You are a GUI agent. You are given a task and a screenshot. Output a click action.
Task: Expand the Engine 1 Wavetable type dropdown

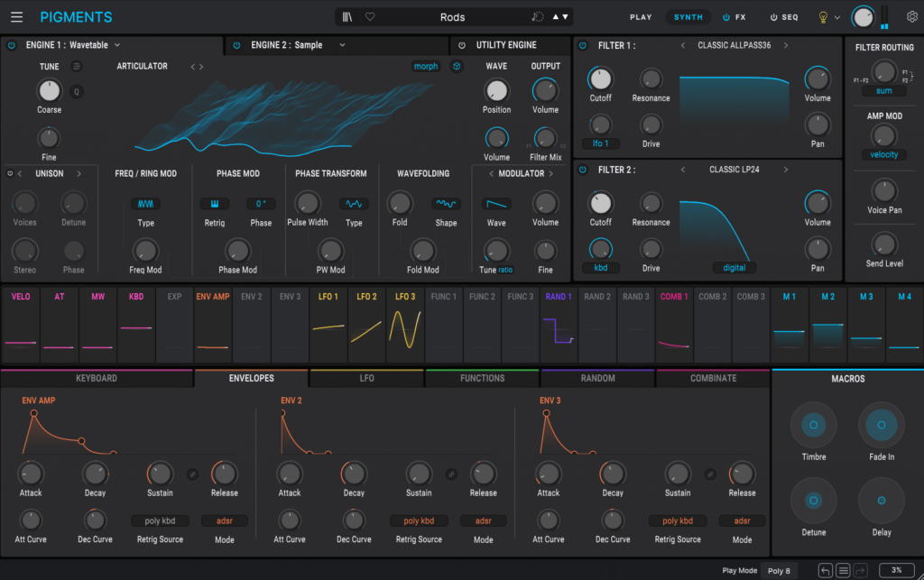coord(117,45)
